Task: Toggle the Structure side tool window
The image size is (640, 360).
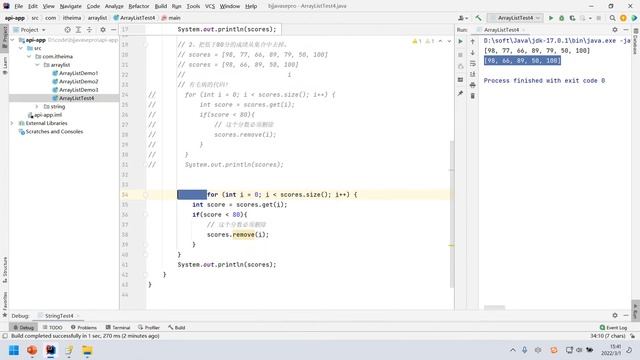Action: [5, 270]
